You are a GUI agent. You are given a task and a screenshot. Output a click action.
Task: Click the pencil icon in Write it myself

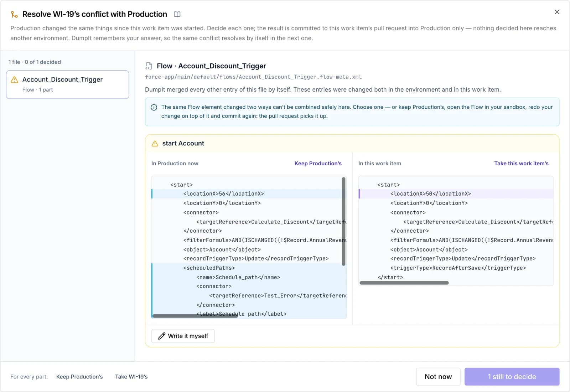[x=162, y=336]
